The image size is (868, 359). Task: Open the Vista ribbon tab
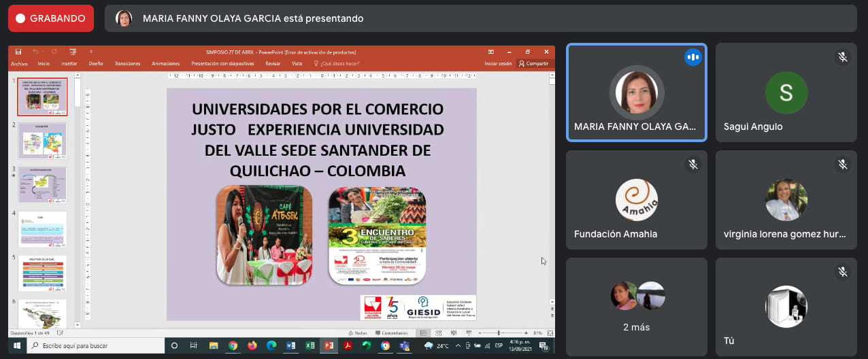[x=297, y=63]
